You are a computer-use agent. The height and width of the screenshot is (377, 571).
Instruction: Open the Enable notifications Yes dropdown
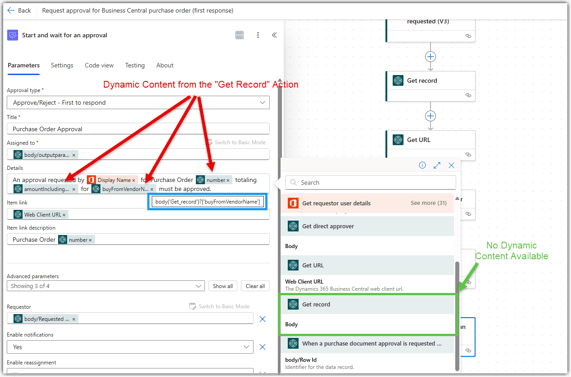click(130, 347)
